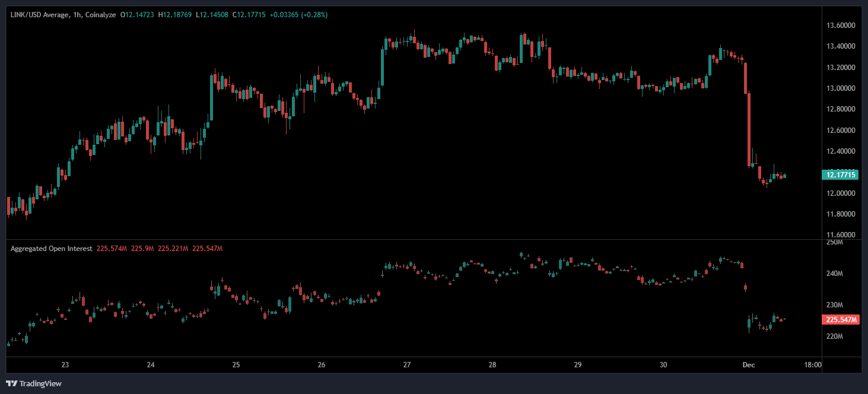Screen dimensions: 868x394
Task: Click the 13.00000 price axis label
Action: tap(840, 88)
